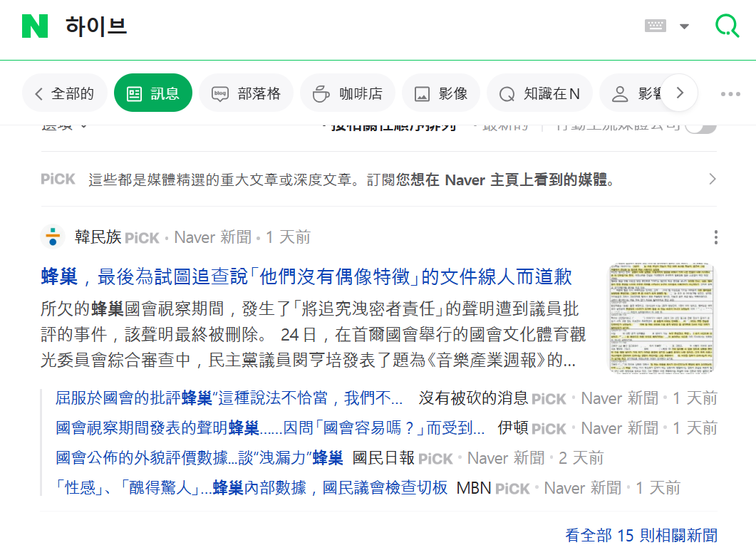
Task: Open the PiCK media subscription banner text
Action: tap(351, 180)
